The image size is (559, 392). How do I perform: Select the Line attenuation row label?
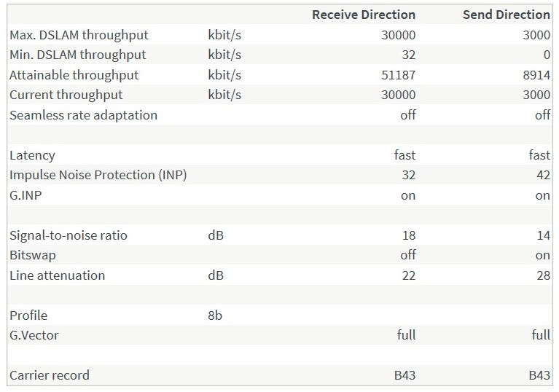click(x=57, y=275)
